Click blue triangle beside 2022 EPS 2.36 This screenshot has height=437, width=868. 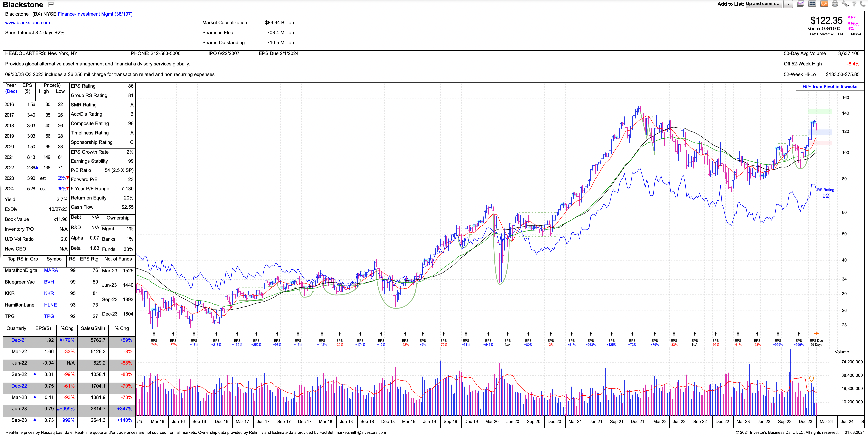coord(37,167)
